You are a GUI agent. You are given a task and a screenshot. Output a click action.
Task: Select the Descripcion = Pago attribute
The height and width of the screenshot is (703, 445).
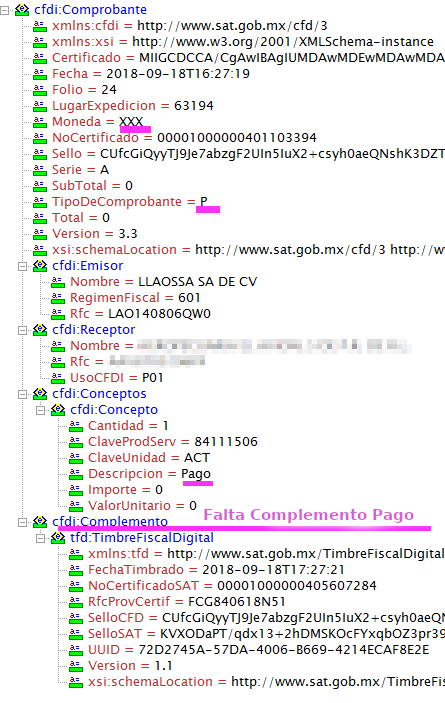tap(150, 474)
